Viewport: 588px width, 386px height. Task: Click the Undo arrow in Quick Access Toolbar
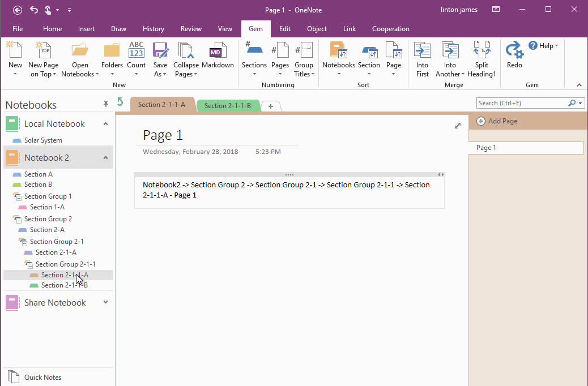click(x=33, y=10)
